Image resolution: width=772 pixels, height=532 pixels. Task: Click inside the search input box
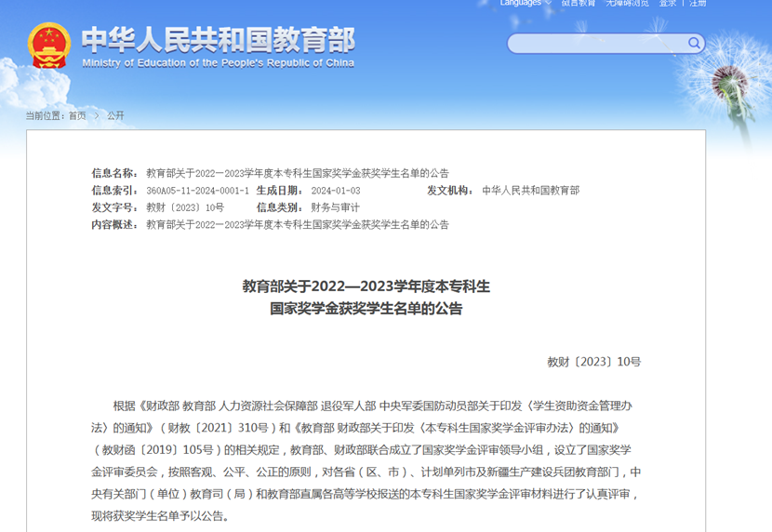597,44
